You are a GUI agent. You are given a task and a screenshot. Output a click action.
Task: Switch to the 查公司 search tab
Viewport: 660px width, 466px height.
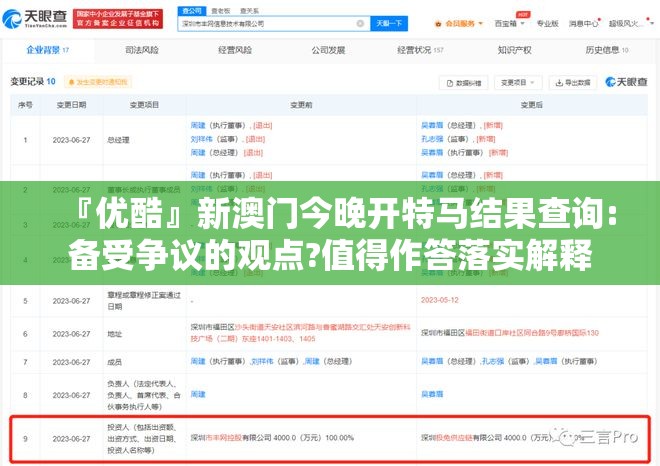(x=192, y=11)
